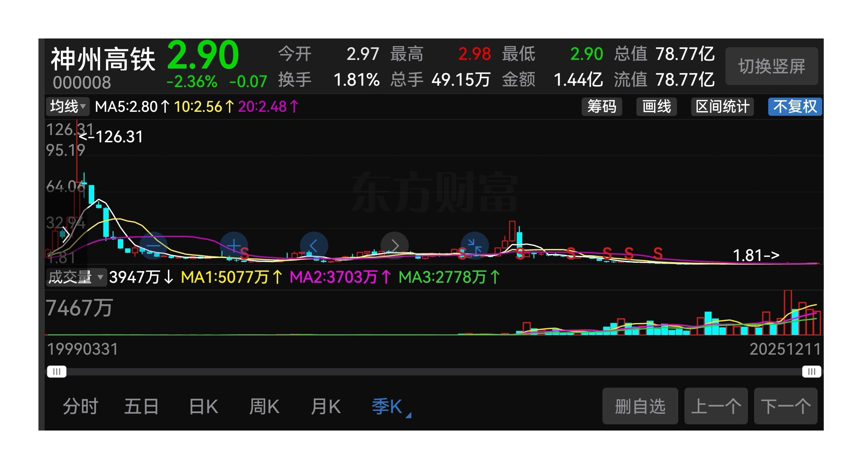Switch to the 分时 intraday tab
868x469 pixels.
tap(81, 407)
